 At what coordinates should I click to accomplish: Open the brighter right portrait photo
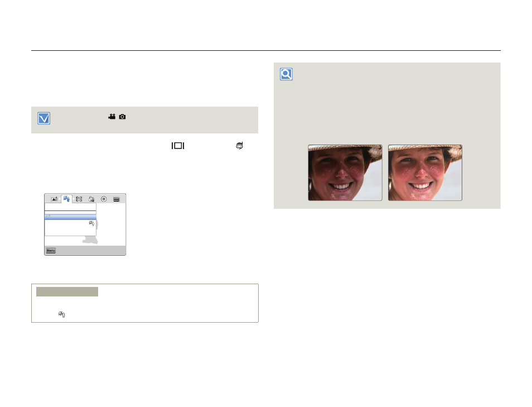425,173
